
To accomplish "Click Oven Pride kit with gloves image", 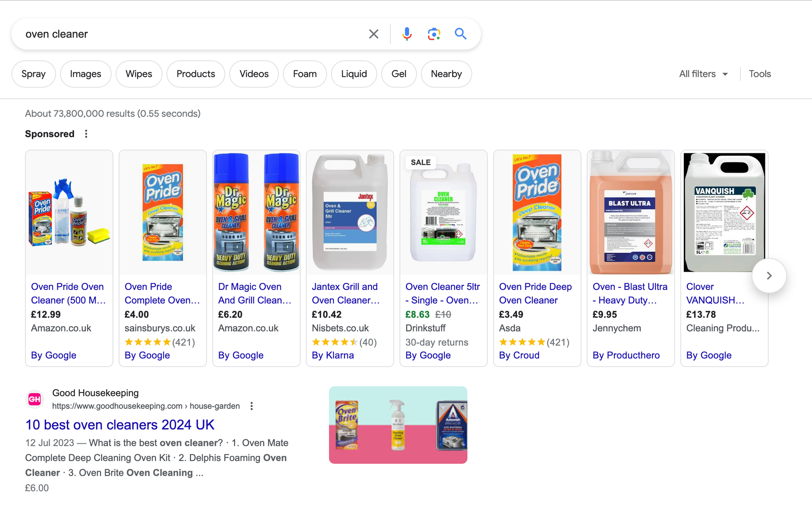I will [x=69, y=212].
